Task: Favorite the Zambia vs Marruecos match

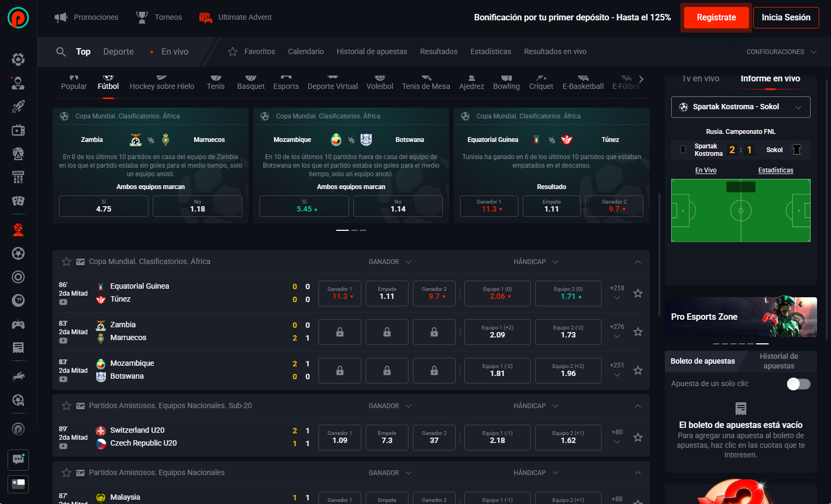Action: (638, 332)
